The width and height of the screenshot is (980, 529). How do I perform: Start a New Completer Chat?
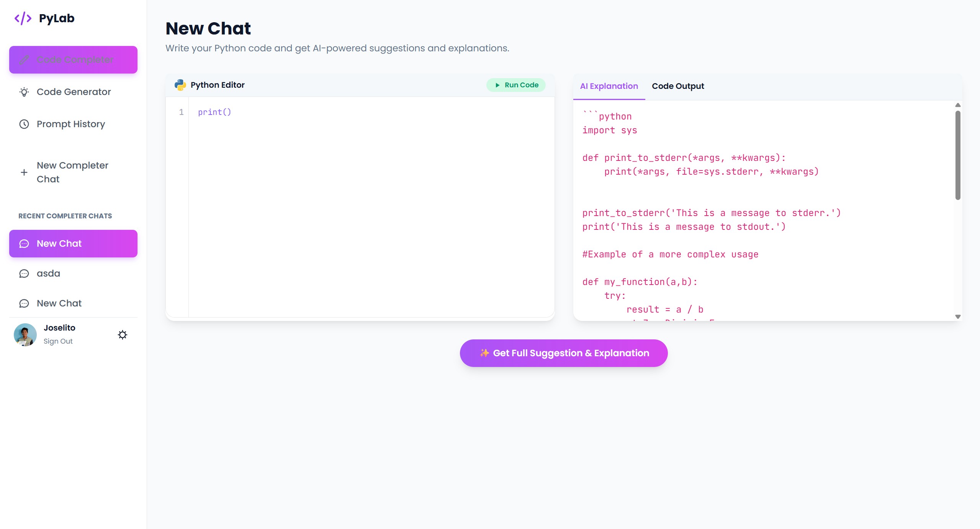tap(73, 172)
